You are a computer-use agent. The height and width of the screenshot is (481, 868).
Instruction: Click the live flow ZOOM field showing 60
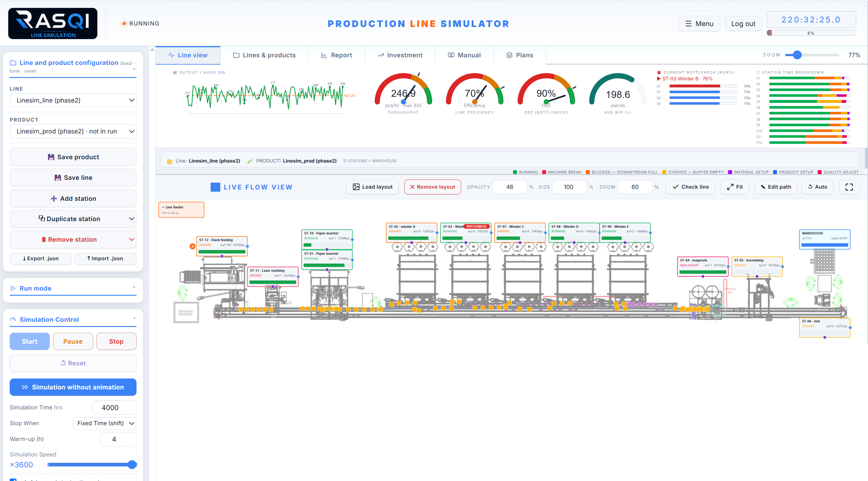point(635,187)
